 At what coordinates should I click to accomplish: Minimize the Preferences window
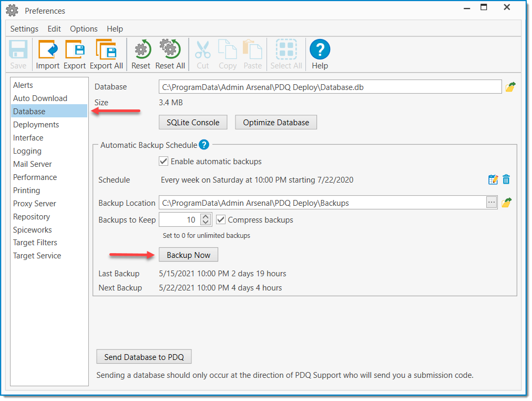[x=467, y=7]
